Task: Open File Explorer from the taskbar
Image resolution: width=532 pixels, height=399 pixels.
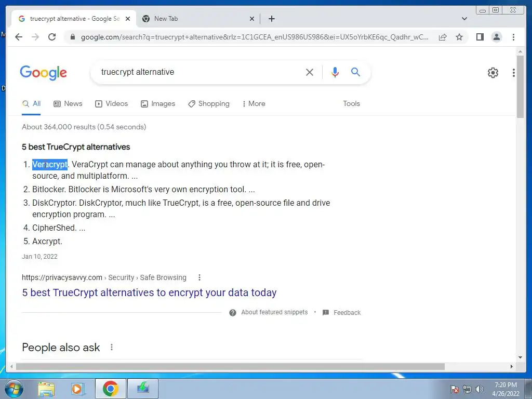Action: pyautogui.click(x=46, y=389)
